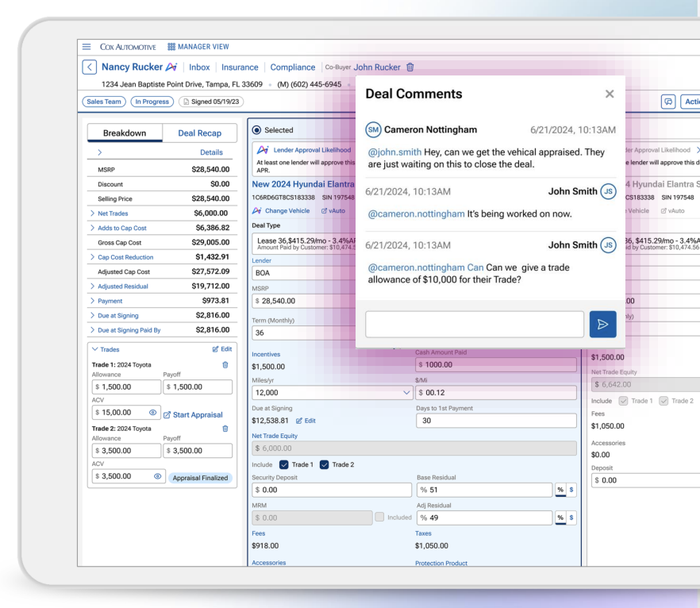Click the Sales Team pill
700x608 pixels.
click(x=104, y=102)
